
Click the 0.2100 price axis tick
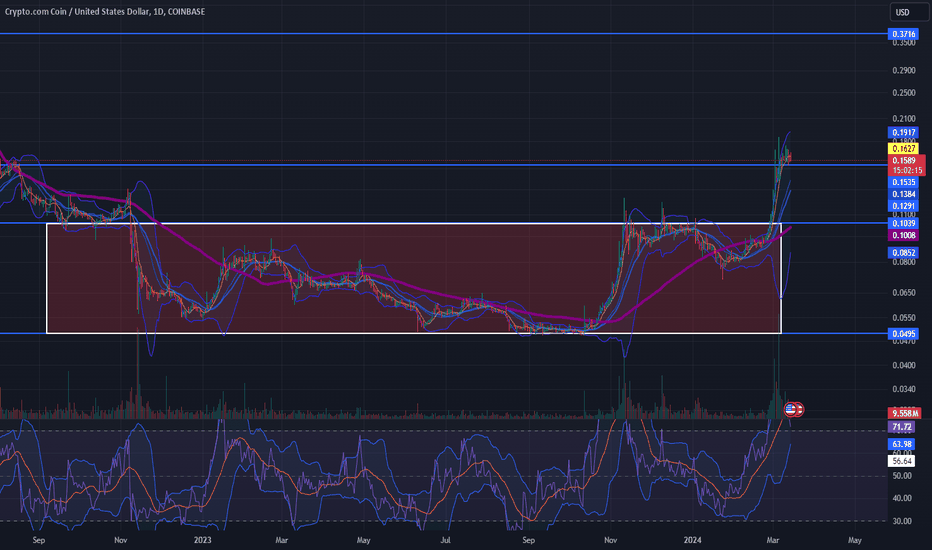point(903,119)
